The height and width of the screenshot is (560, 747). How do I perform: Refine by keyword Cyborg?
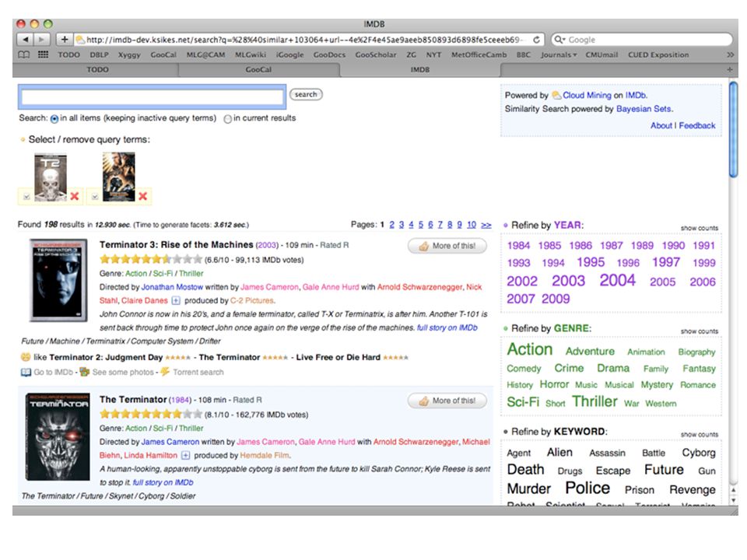[699, 453]
